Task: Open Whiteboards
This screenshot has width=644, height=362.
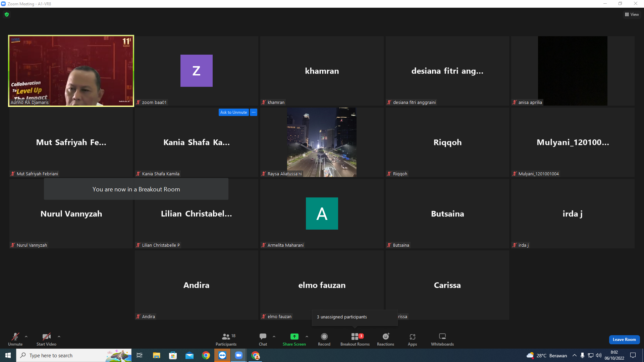Action: point(442,339)
